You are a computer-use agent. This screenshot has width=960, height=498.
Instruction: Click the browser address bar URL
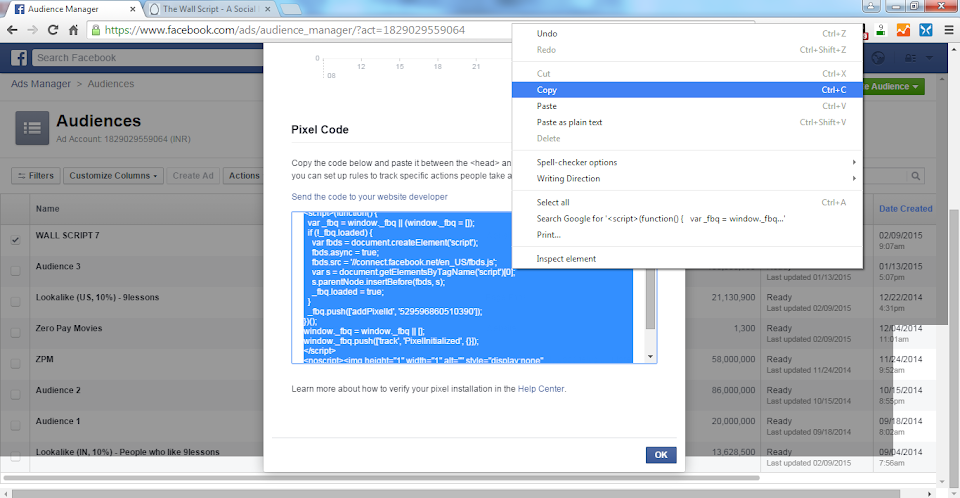[285, 30]
